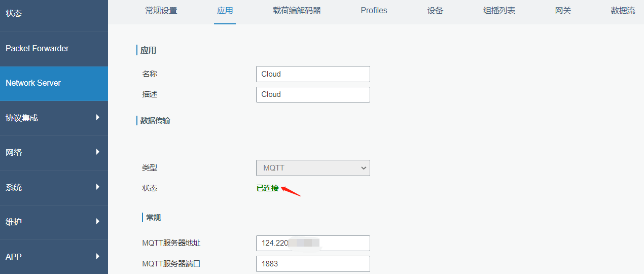Switch to the 常规设置 tab
Viewport: 644px width, 274px height.
(x=161, y=11)
